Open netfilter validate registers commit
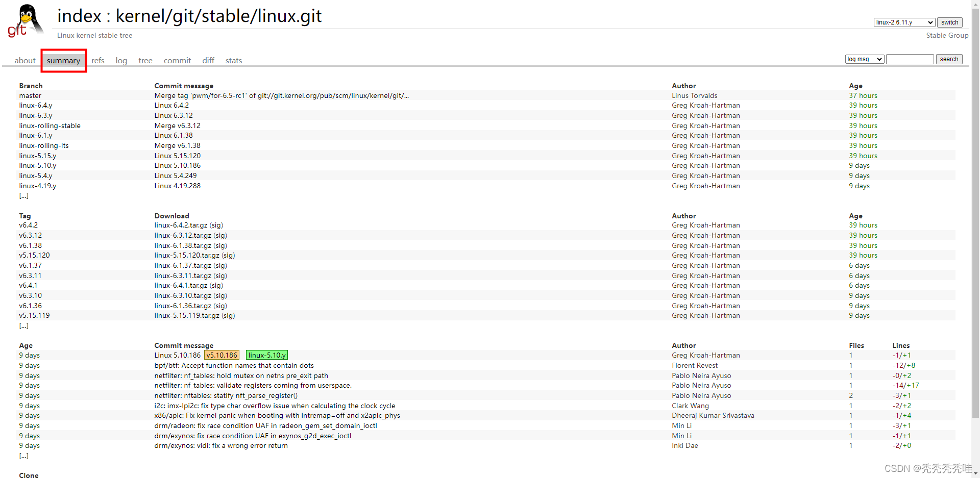The width and height of the screenshot is (980, 478). click(253, 386)
